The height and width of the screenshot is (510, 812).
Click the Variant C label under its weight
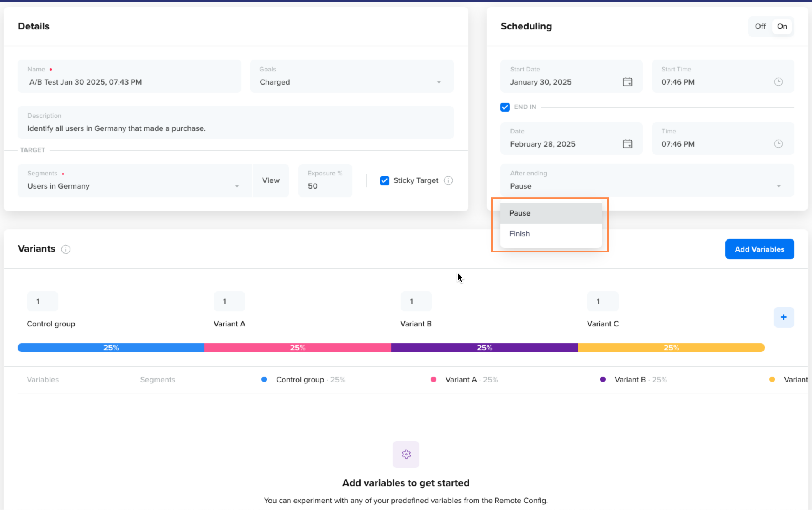(x=603, y=324)
